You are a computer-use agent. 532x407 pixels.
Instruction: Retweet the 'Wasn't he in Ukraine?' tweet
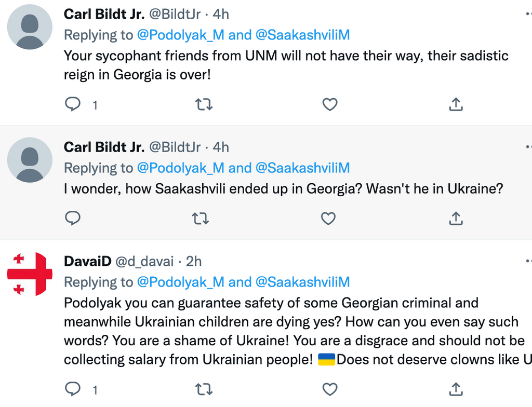(201, 219)
